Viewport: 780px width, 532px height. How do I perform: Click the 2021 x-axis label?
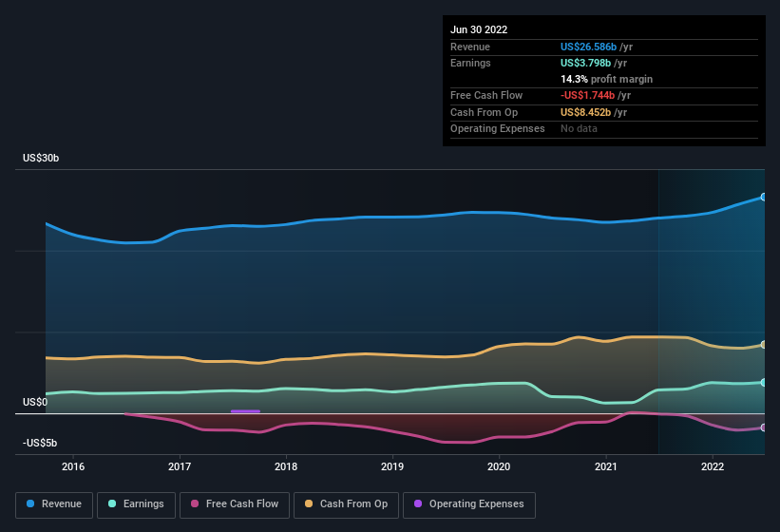tap(606, 466)
